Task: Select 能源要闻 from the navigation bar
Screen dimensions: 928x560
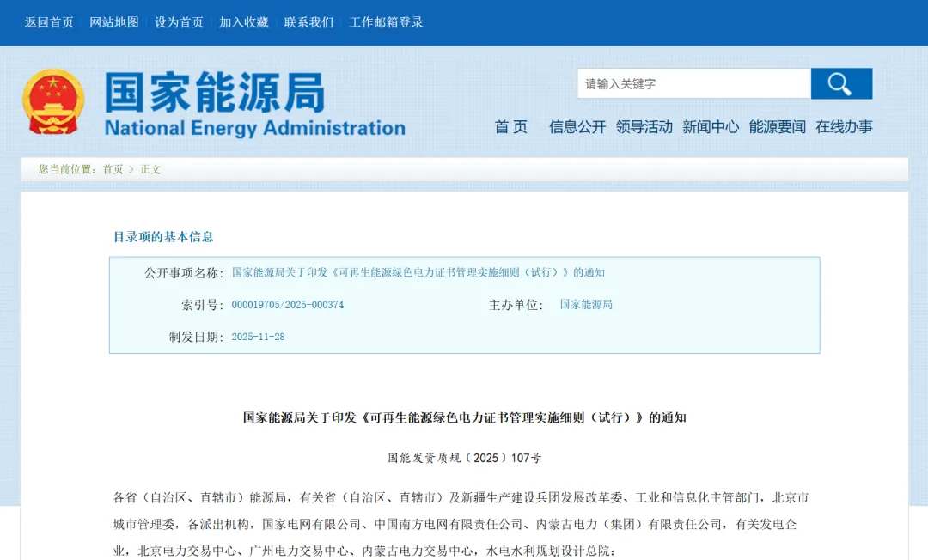Action: click(x=776, y=126)
